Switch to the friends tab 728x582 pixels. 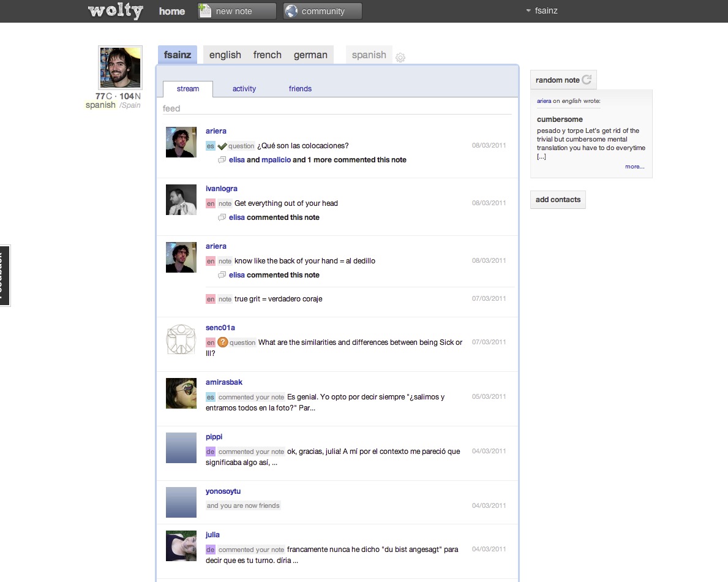[x=300, y=89]
